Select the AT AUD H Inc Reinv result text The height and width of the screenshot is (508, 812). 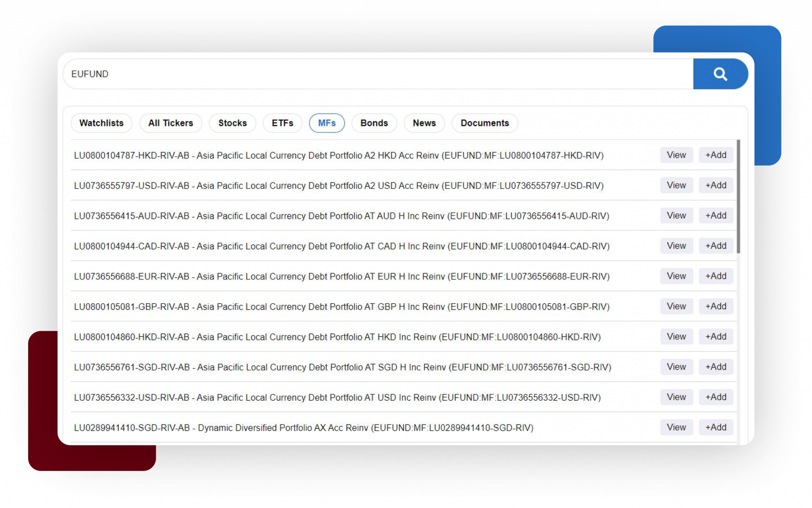(341, 216)
